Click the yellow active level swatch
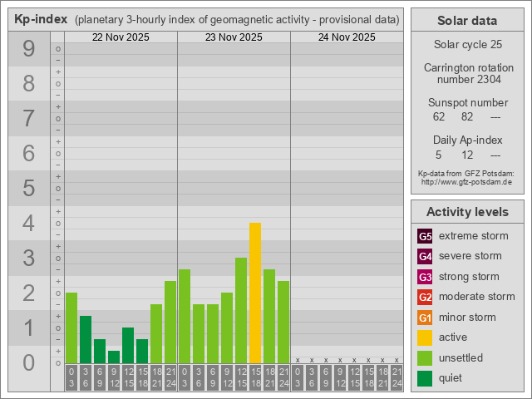532x399 pixels. [425, 337]
